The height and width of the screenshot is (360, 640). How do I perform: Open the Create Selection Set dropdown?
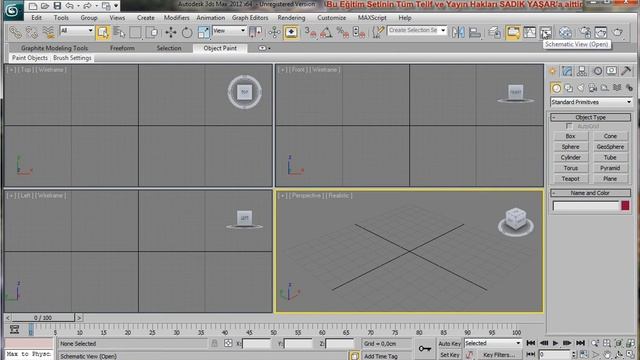[x=417, y=30]
